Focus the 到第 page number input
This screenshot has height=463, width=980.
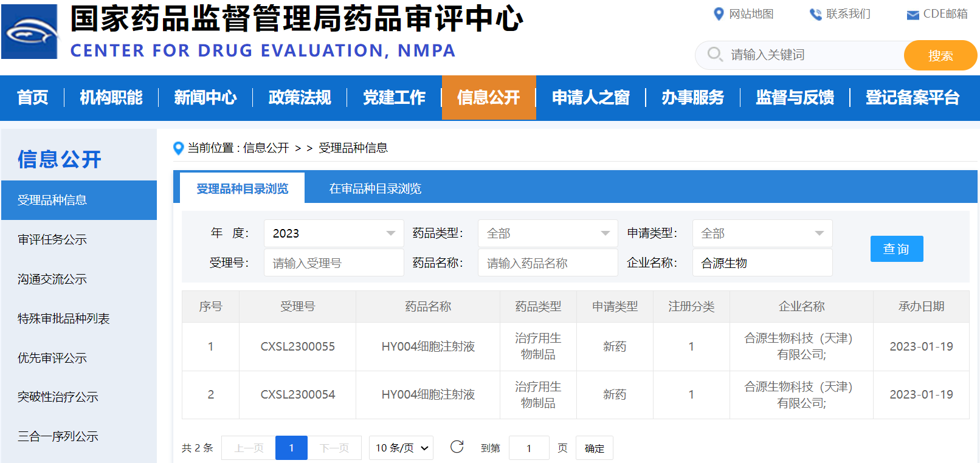(529, 448)
